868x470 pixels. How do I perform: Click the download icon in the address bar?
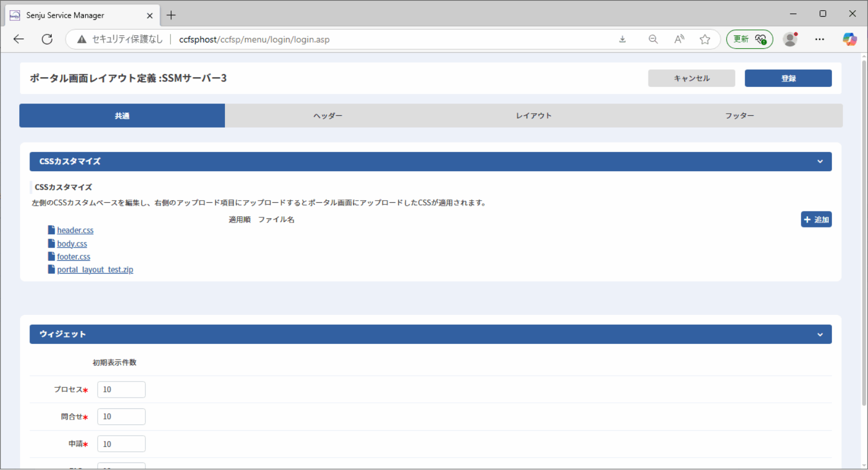623,39
